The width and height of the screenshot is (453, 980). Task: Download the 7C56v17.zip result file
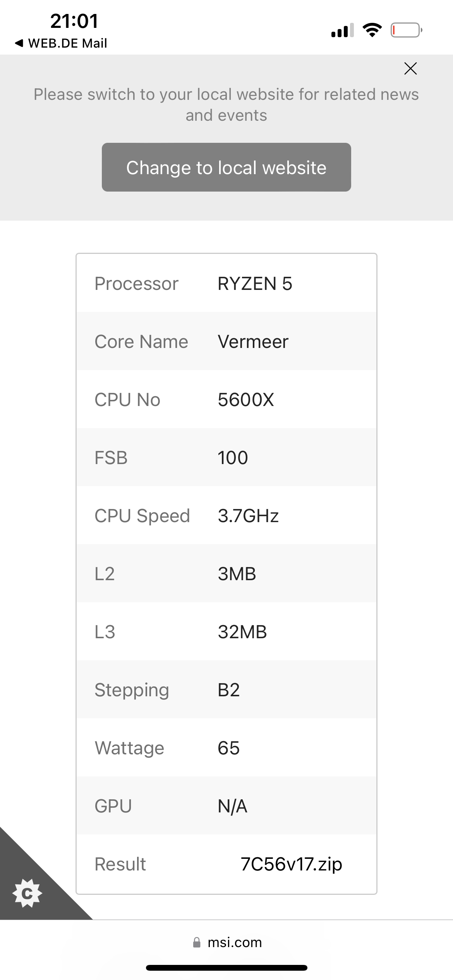(291, 864)
